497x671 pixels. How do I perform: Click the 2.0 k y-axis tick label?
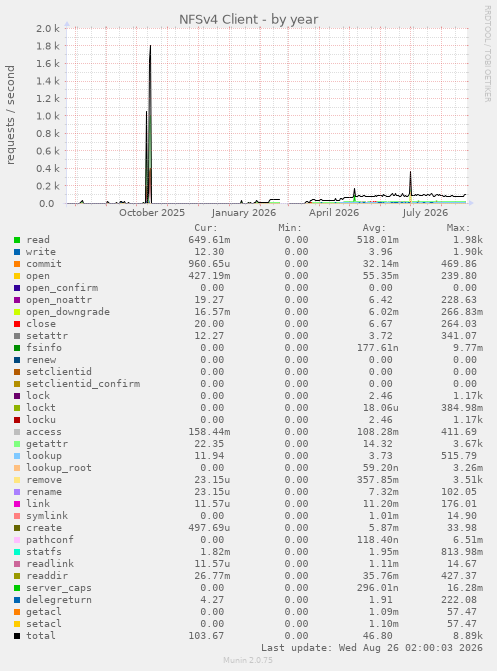tap(48, 29)
